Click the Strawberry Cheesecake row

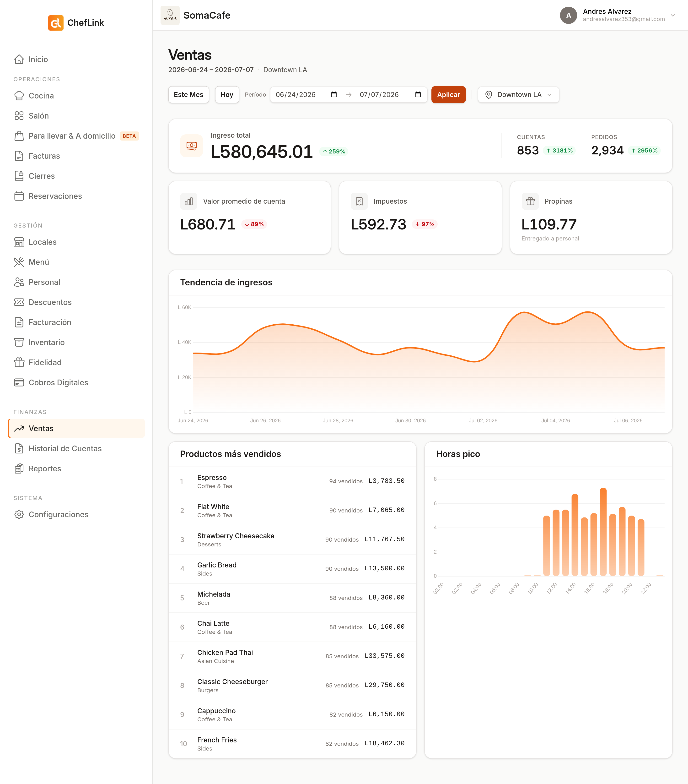[292, 540]
